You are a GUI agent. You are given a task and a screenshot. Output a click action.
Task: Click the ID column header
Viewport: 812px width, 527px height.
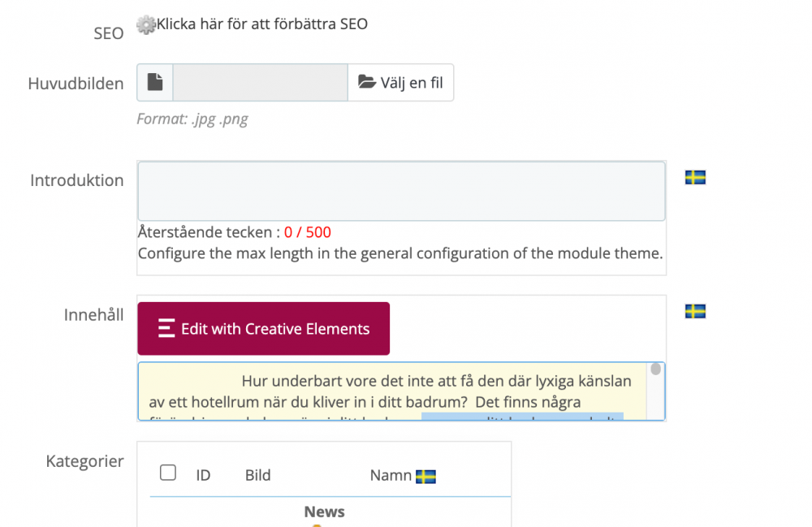coord(203,476)
